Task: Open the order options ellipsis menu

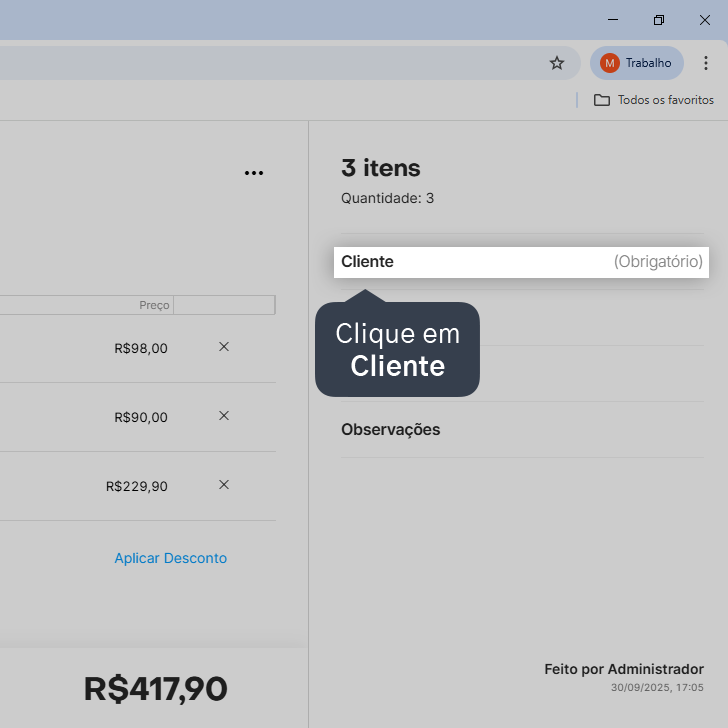Action: coord(254,173)
